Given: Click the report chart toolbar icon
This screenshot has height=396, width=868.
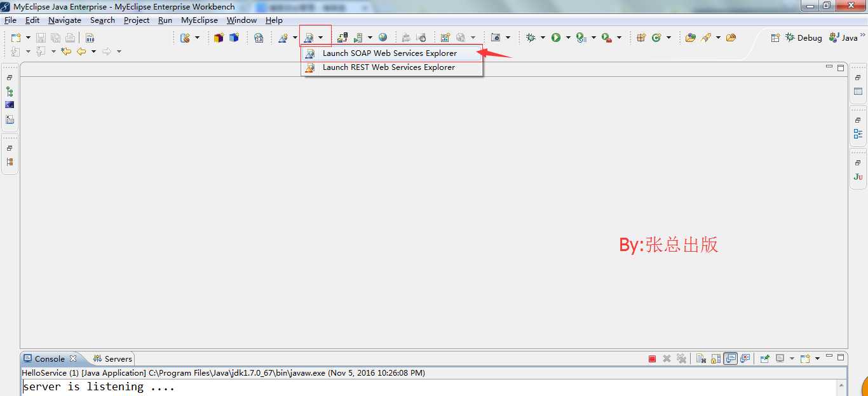Looking at the screenshot, I should [445, 38].
